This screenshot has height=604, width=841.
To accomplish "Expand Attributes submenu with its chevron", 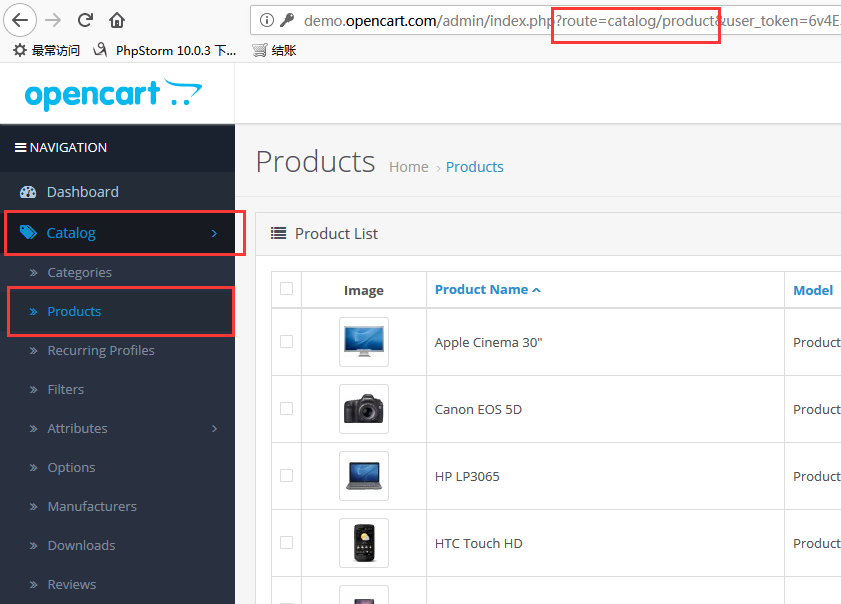I will 214,429.
